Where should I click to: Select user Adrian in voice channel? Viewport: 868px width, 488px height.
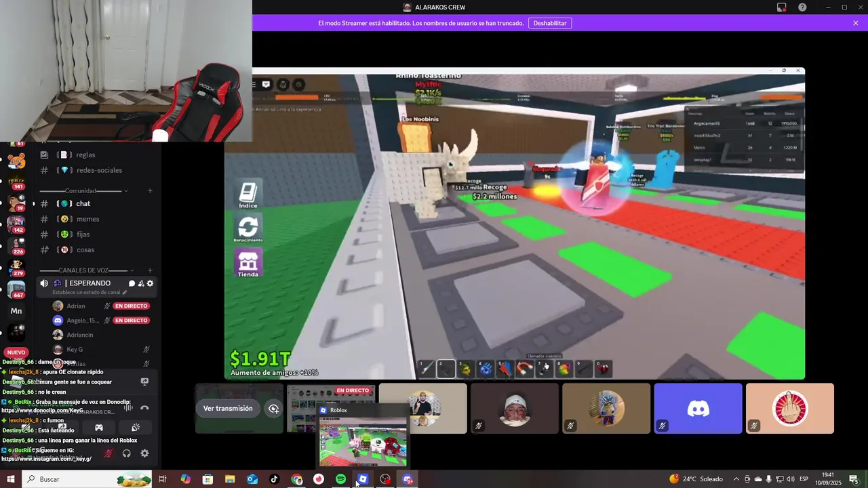(x=76, y=306)
